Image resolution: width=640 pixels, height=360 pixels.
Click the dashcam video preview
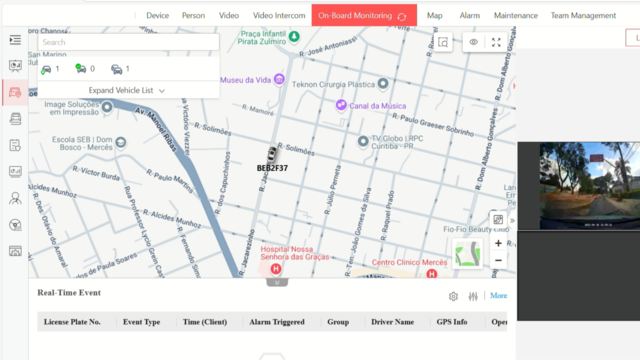pyautogui.click(x=590, y=186)
